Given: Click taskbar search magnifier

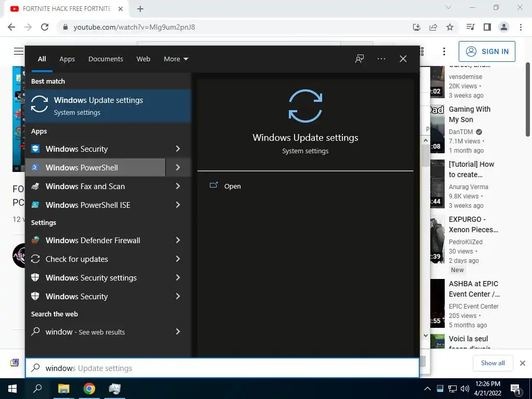Looking at the screenshot, I should (37, 389).
